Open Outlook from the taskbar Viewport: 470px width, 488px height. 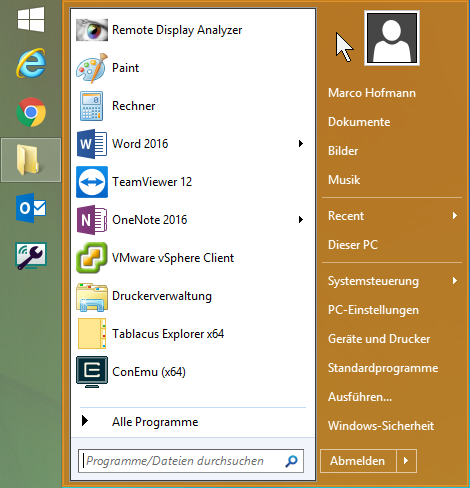[31, 208]
